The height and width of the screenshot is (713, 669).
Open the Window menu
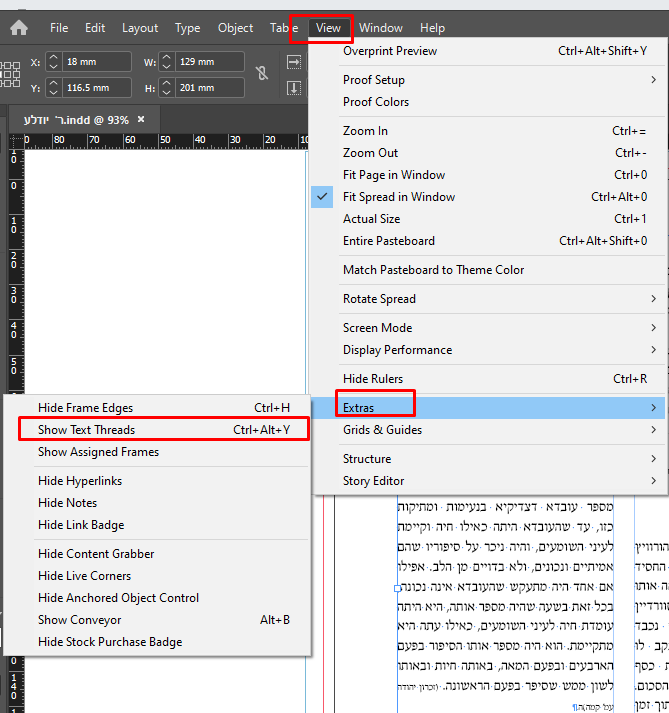click(x=381, y=28)
